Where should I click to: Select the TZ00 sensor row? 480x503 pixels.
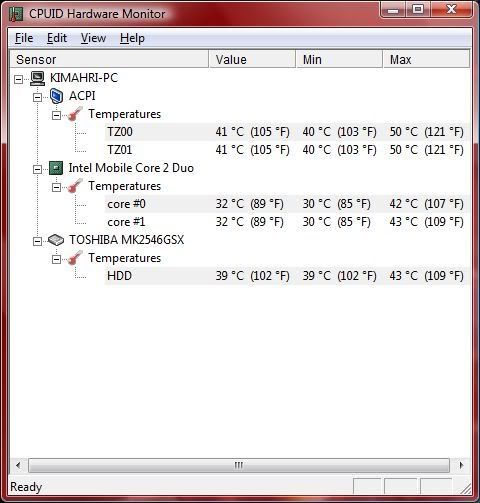[287, 132]
